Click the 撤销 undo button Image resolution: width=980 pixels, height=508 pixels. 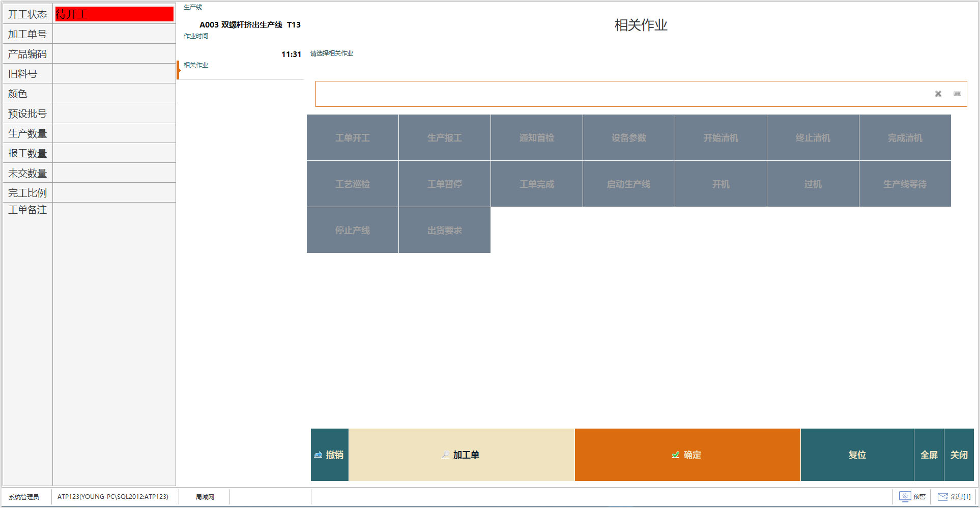329,455
